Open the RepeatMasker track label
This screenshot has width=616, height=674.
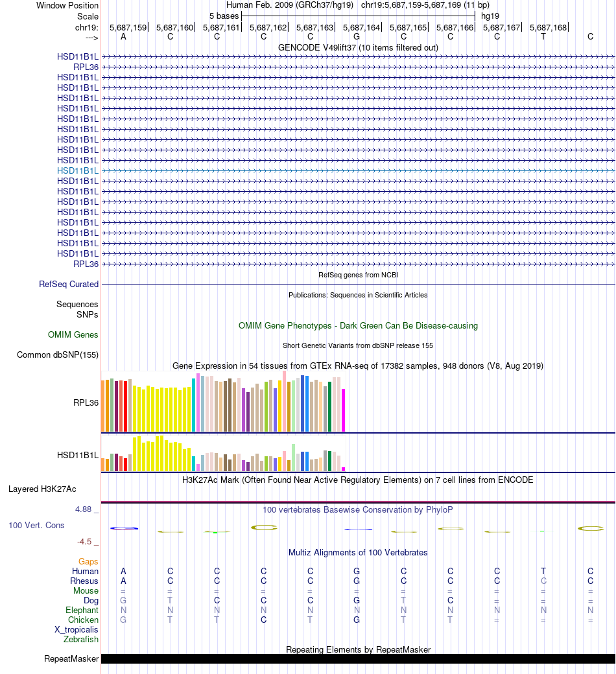point(71,658)
